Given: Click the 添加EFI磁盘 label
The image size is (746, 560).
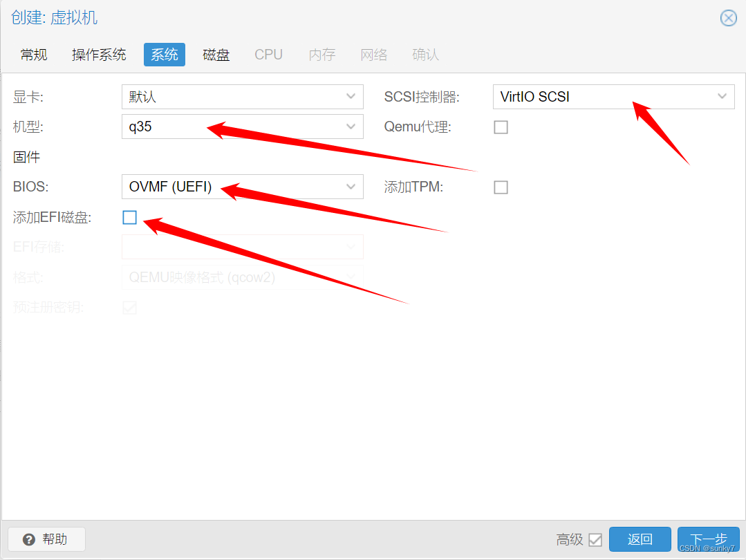Looking at the screenshot, I should coord(52,218).
